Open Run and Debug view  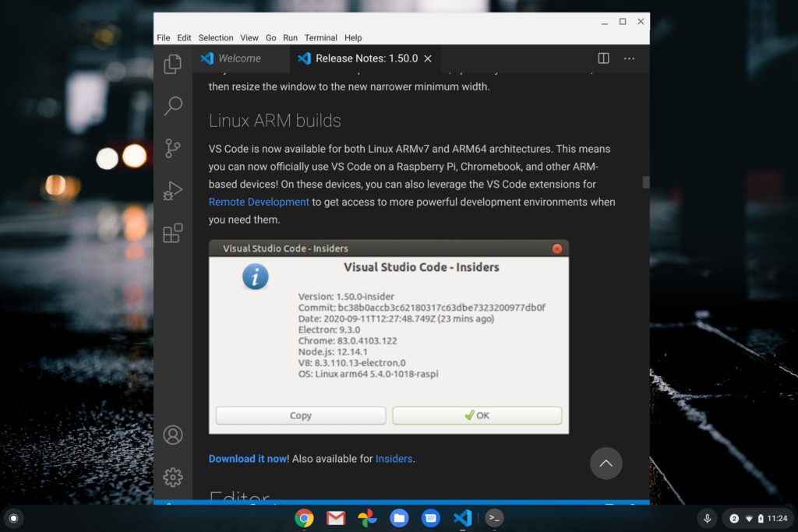[x=172, y=191]
